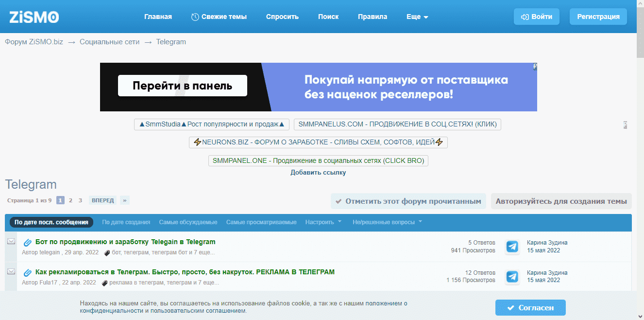Jump to last page with » button
The width and height of the screenshot is (644, 320).
[x=125, y=200]
